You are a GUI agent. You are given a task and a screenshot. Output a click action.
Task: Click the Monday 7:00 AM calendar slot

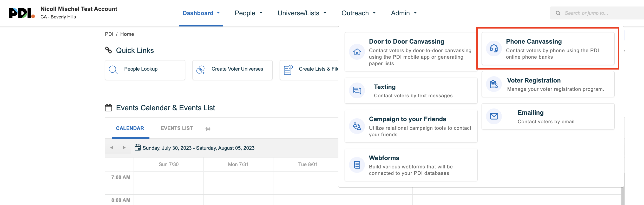238,177
